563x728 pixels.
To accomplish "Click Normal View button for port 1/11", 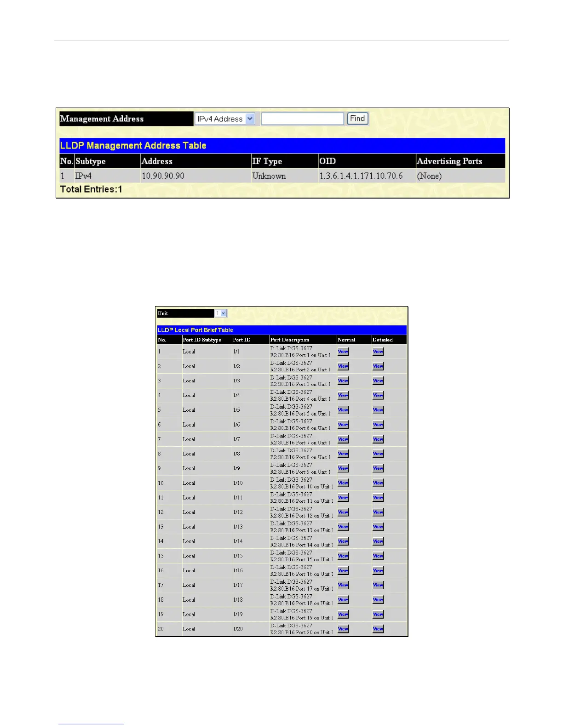I will click(x=343, y=498).
